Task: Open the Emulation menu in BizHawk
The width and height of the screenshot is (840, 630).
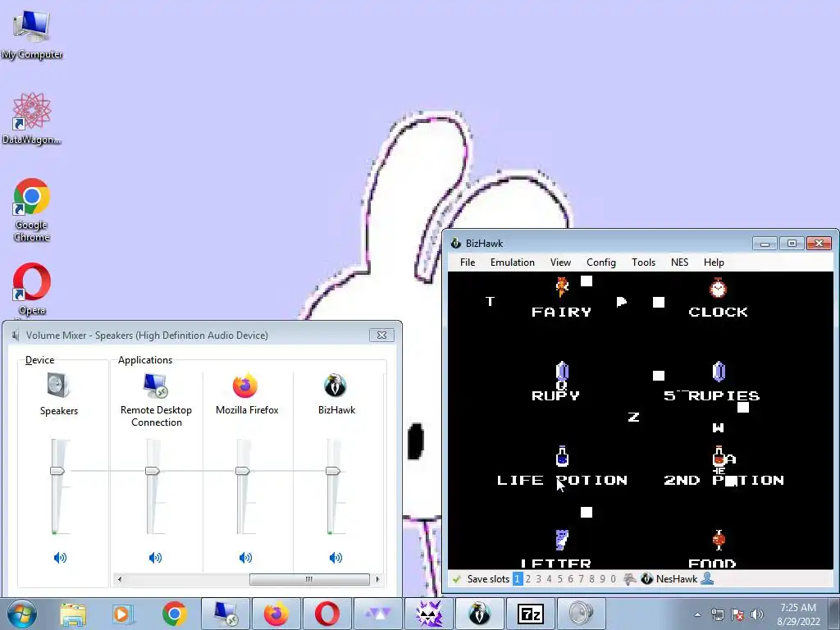Action: pyautogui.click(x=512, y=262)
